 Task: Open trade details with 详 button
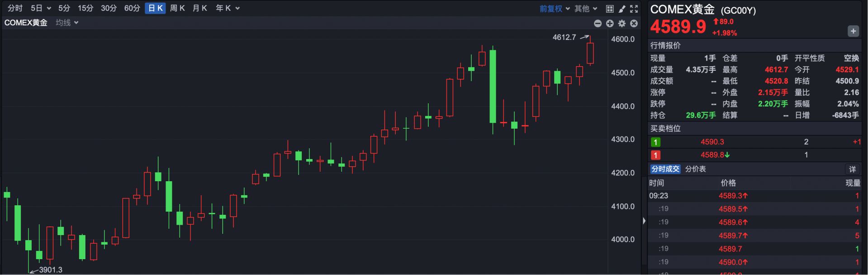(853, 169)
